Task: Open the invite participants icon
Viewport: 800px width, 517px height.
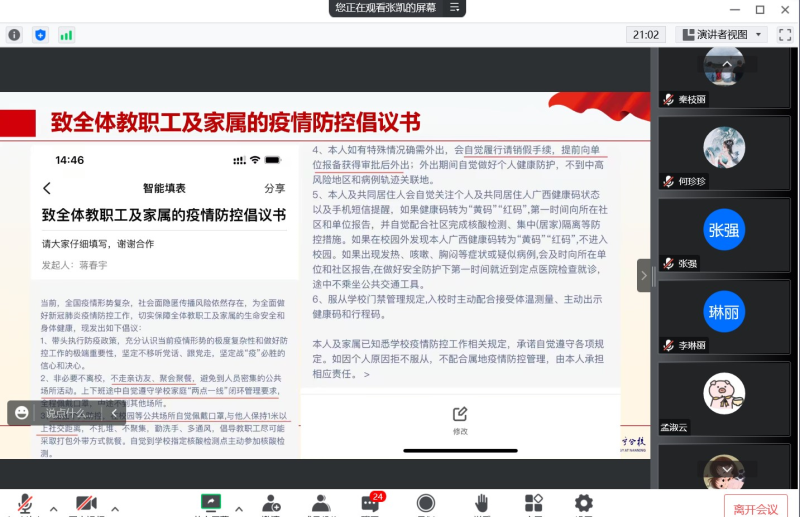Action: (271, 502)
